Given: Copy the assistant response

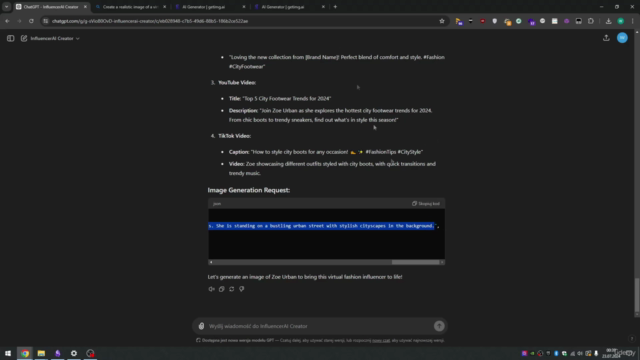Looking at the screenshot, I should [x=222, y=289].
